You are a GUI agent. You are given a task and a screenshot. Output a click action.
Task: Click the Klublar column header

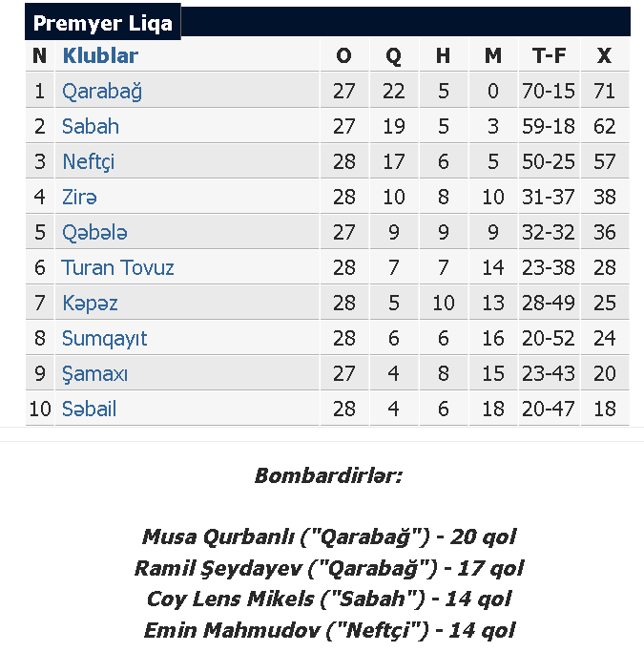(x=100, y=55)
